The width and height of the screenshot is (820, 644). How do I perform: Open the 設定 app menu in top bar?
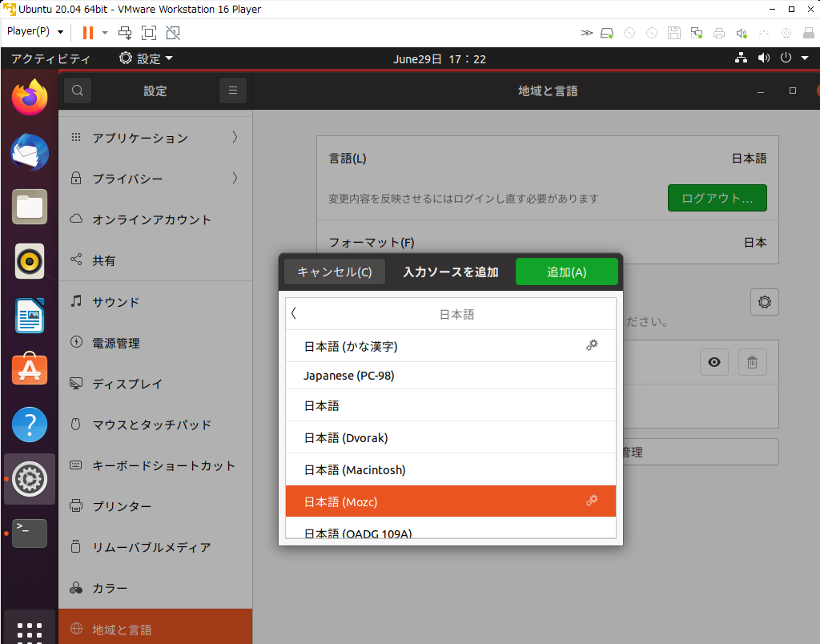(x=146, y=58)
